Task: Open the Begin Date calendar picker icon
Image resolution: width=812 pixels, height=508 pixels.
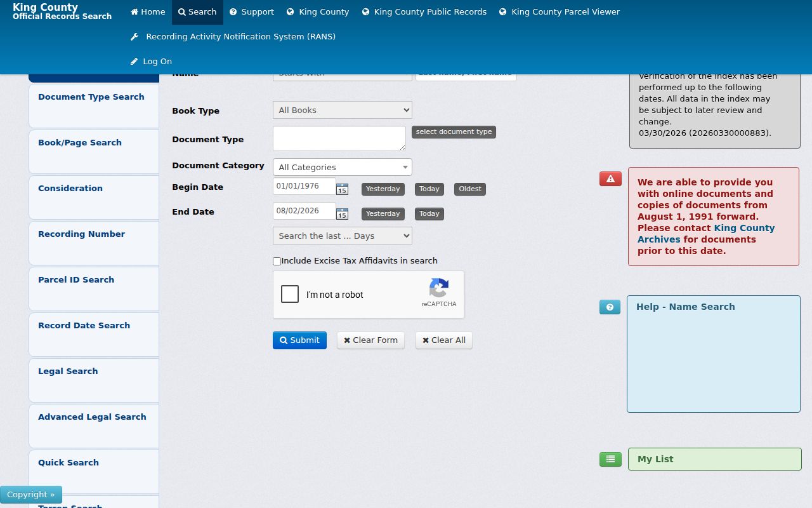Action: (342, 189)
